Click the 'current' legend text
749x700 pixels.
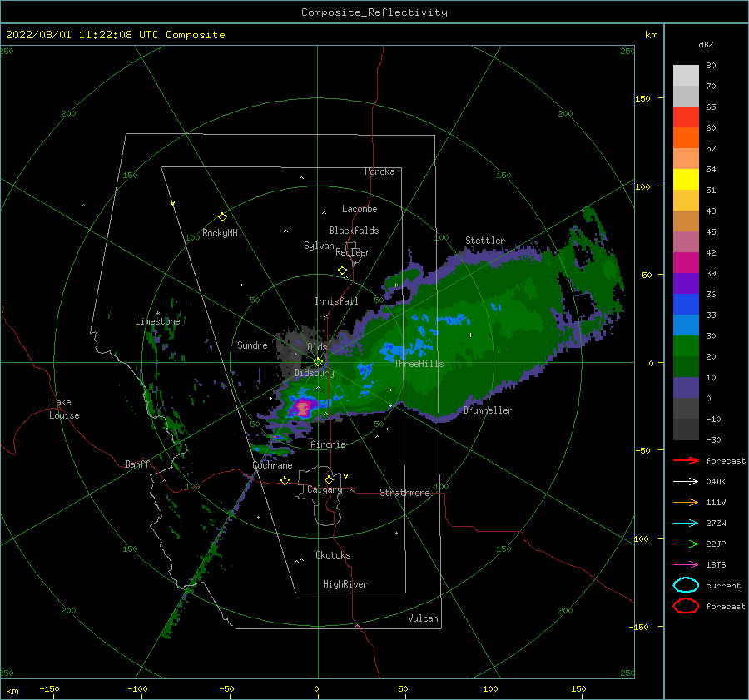click(722, 585)
